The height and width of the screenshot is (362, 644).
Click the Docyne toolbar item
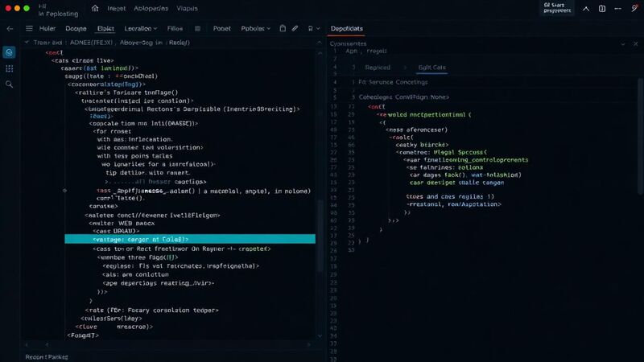[76, 28]
